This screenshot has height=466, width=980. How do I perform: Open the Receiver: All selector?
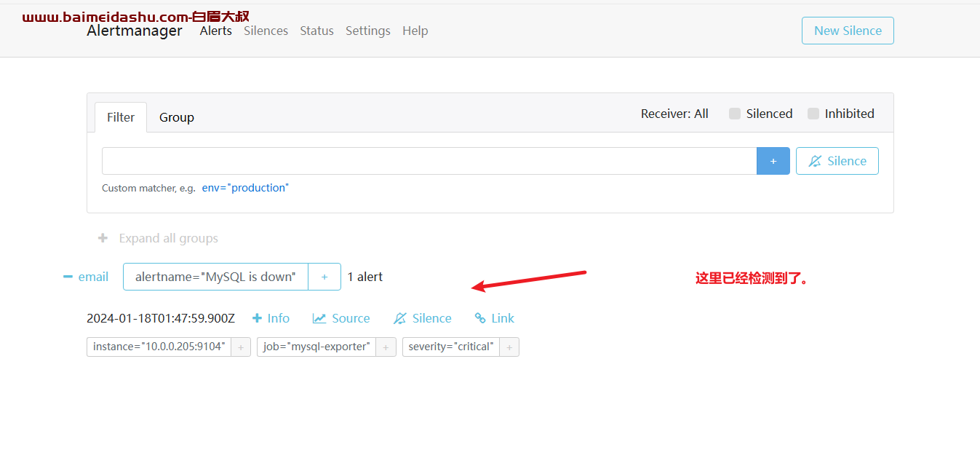tap(674, 114)
